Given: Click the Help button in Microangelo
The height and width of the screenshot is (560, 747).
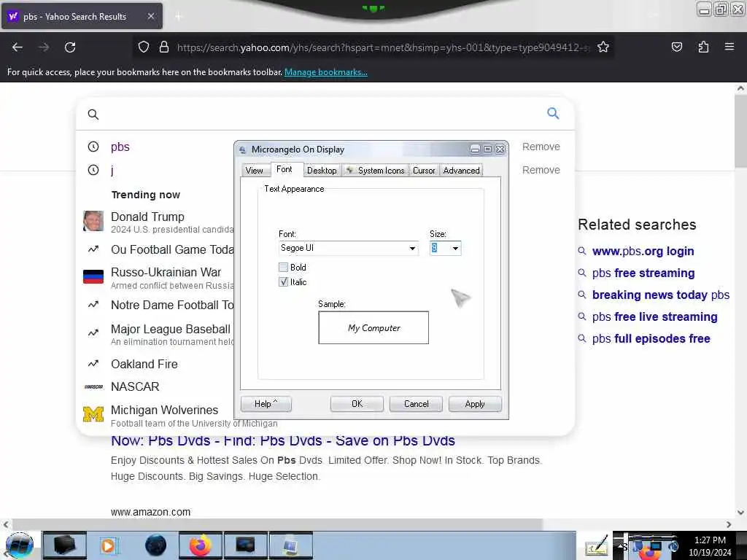Looking at the screenshot, I should tap(266, 404).
